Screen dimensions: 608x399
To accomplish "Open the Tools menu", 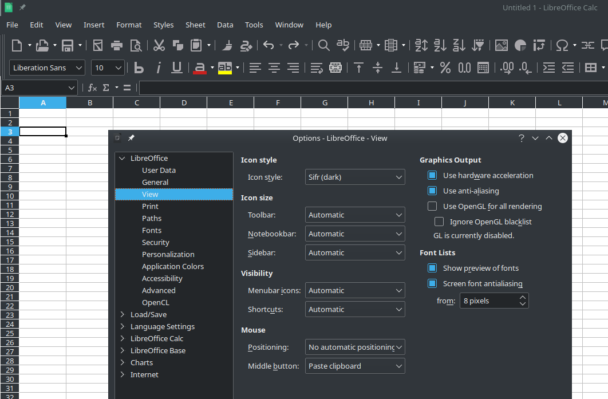I will [254, 25].
